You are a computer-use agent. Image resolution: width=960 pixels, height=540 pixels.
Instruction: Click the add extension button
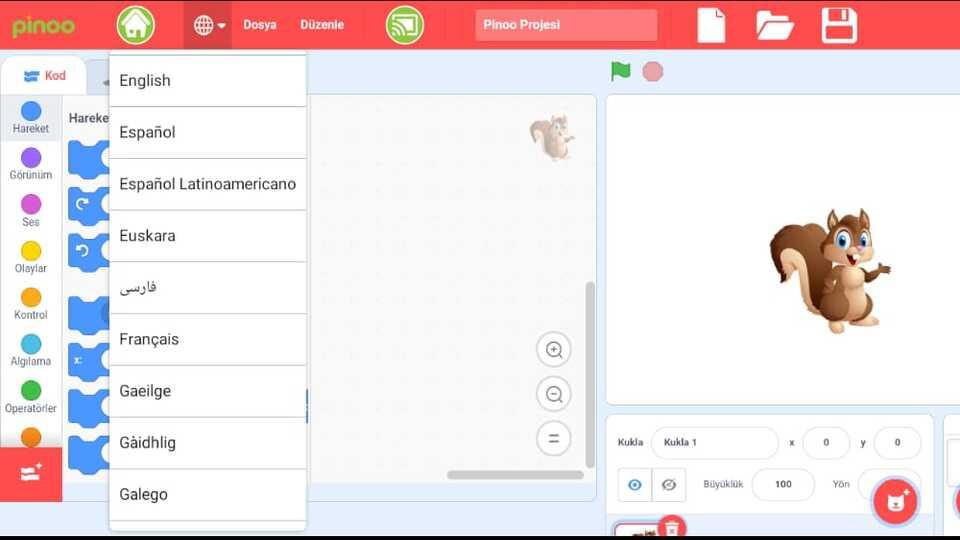pyautogui.click(x=31, y=474)
